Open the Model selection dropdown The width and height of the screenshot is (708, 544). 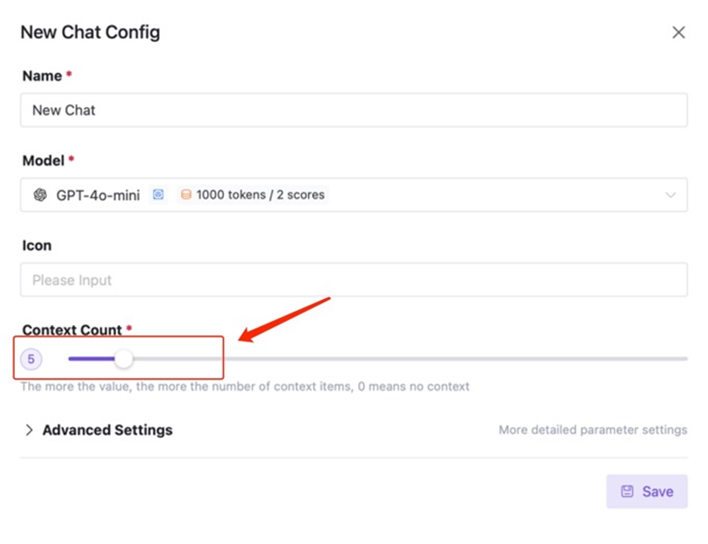point(354,195)
